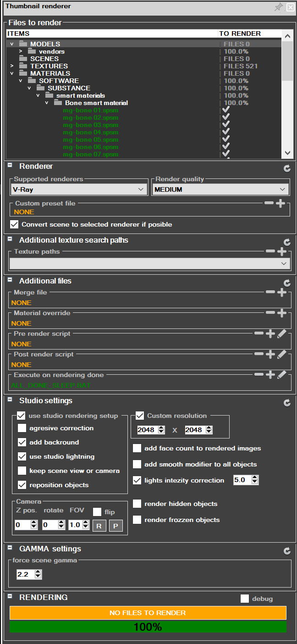Select mg-bone 03.spsm file
The image size is (297, 644).
coord(90,125)
